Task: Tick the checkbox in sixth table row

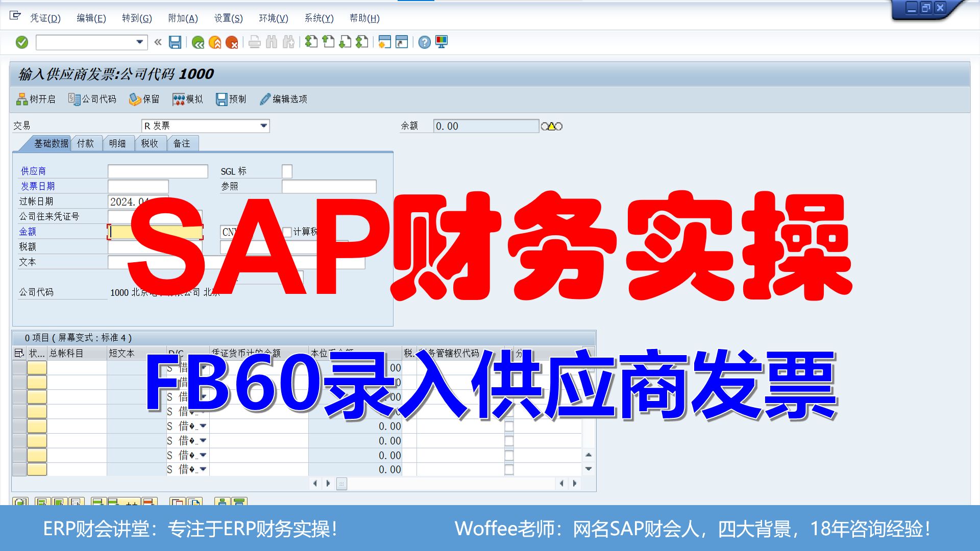Action: click(509, 440)
